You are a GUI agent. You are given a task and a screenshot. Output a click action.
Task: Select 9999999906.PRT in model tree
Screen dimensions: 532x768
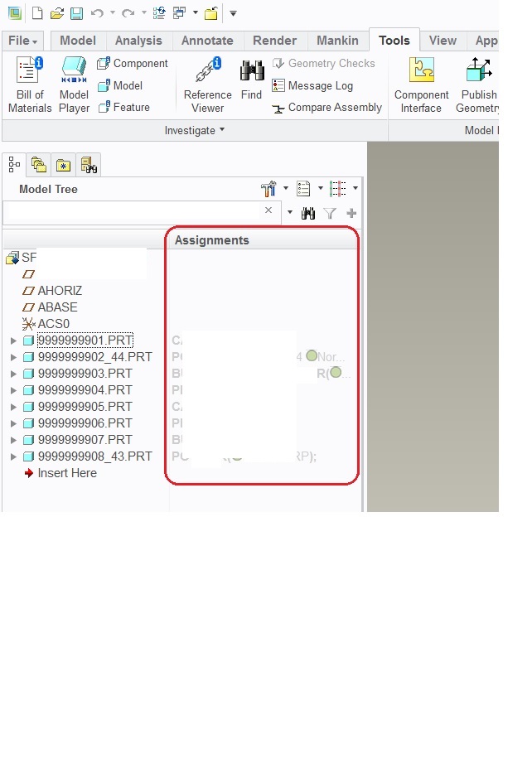click(x=79, y=423)
